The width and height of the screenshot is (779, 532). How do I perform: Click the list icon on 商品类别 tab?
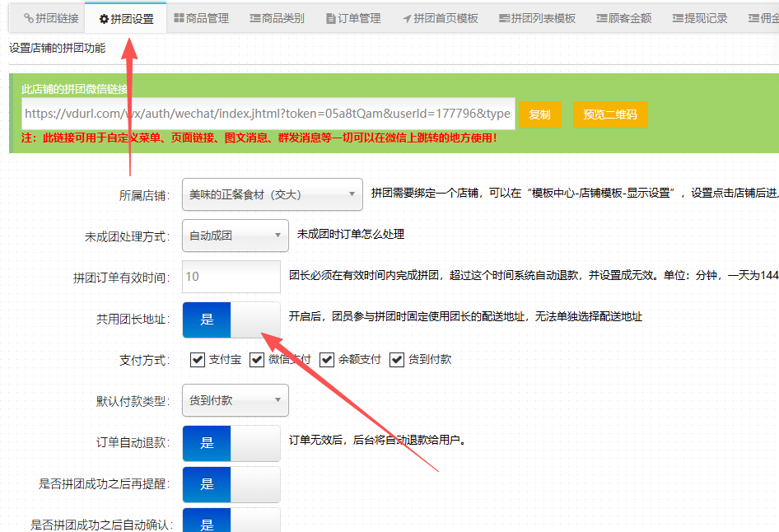(x=254, y=18)
